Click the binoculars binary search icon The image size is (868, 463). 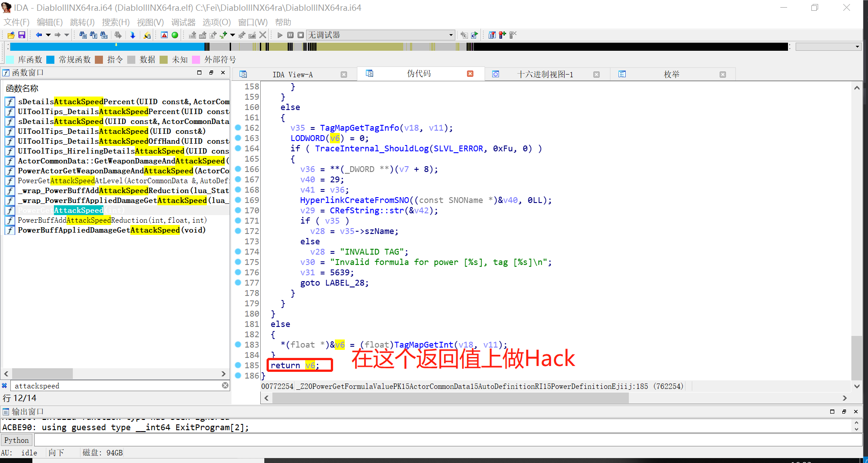point(104,35)
